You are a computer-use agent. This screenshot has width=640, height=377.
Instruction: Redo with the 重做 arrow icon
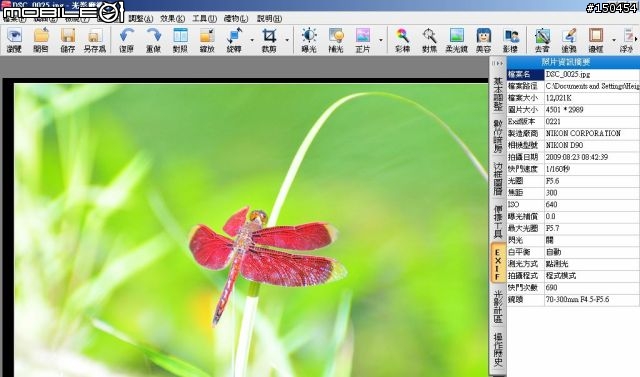tap(153, 40)
